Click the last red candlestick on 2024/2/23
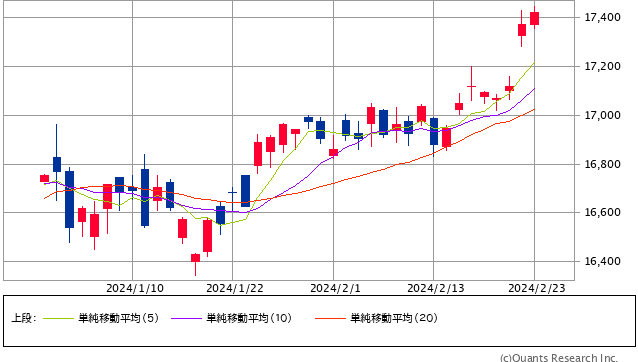 click(x=534, y=18)
